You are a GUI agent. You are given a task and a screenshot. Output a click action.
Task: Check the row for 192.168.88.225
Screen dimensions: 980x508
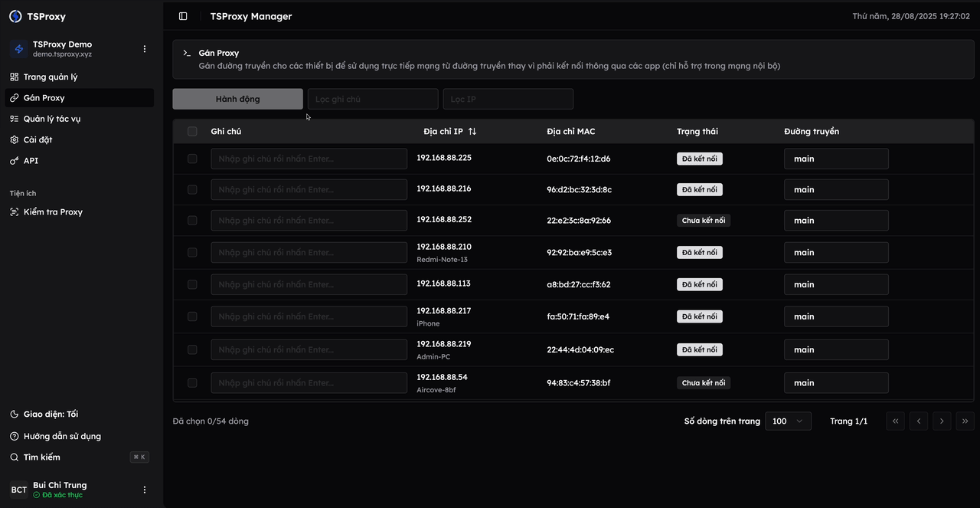click(x=192, y=159)
